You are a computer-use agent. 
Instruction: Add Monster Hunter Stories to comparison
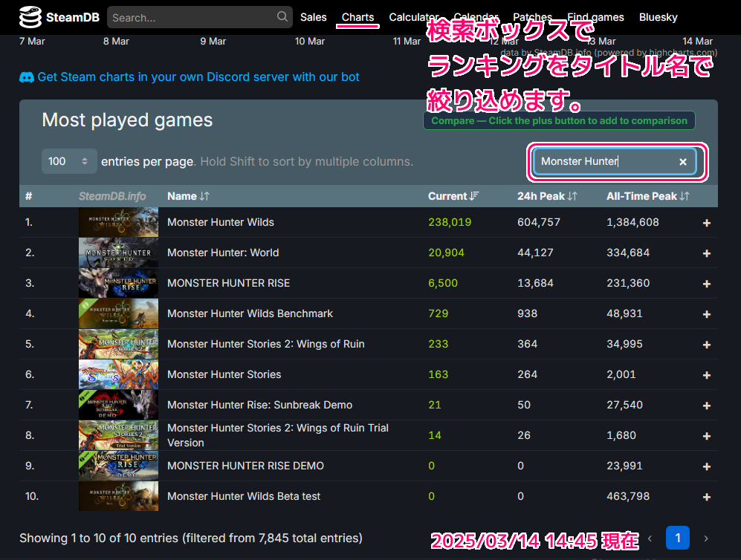coord(707,375)
